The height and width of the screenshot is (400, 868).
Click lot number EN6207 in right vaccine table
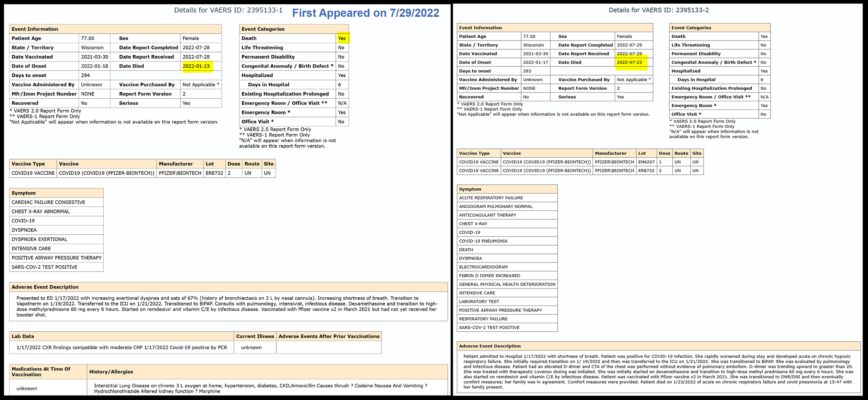(x=646, y=162)
